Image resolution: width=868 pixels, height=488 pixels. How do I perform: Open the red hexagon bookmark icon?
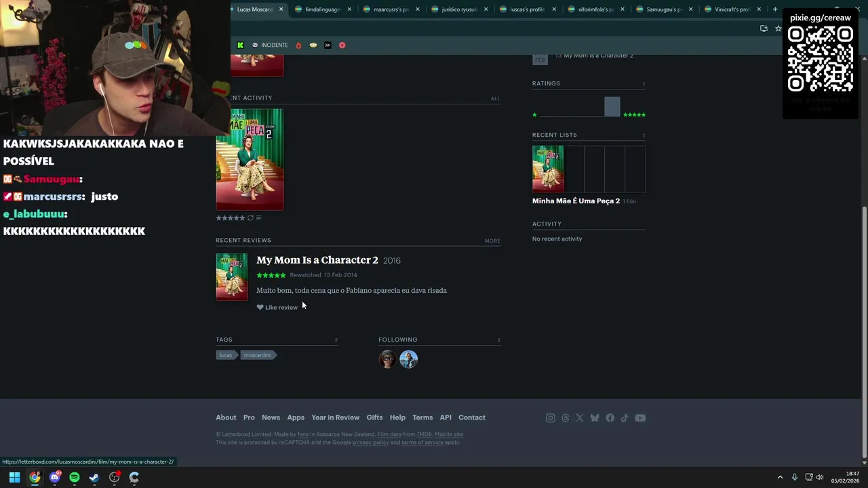coord(342,45)
